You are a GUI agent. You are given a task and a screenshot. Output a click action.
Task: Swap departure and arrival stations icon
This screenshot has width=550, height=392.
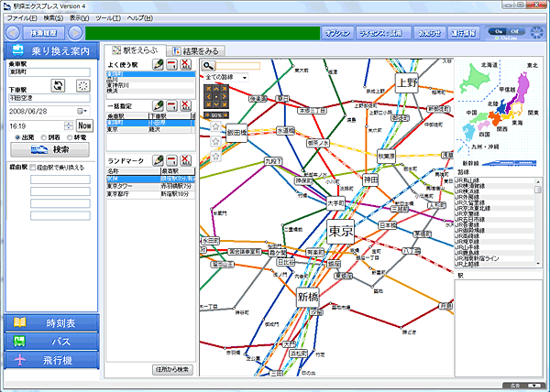58,85
